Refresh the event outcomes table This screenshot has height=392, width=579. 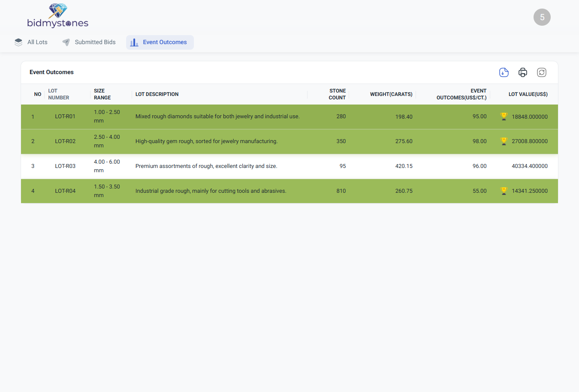[542, 72]
